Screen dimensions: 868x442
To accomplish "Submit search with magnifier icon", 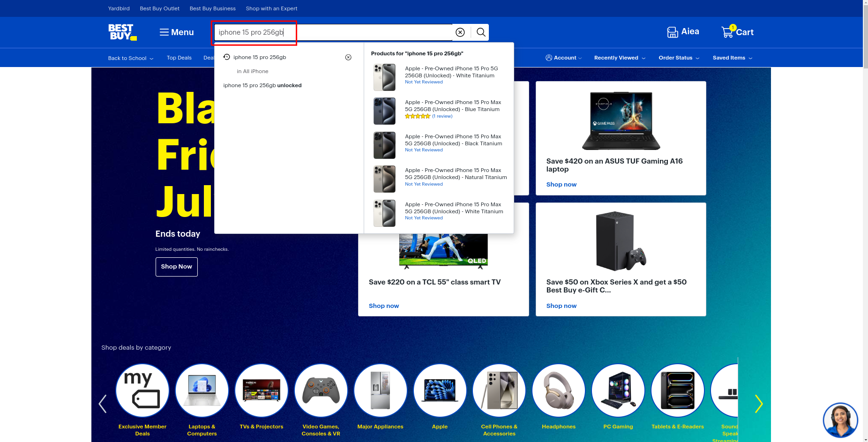I will coord(480,32).
